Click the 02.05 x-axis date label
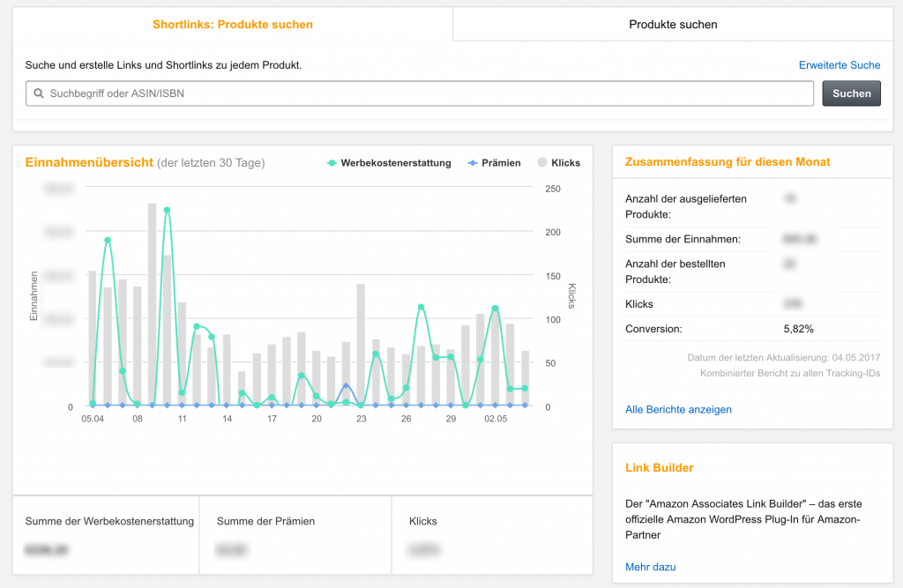 click(x=496, y=419)
